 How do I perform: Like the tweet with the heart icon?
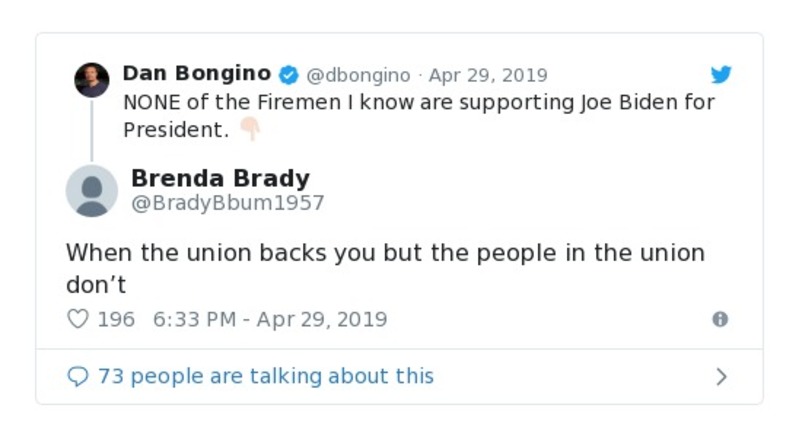click(78, 319)
